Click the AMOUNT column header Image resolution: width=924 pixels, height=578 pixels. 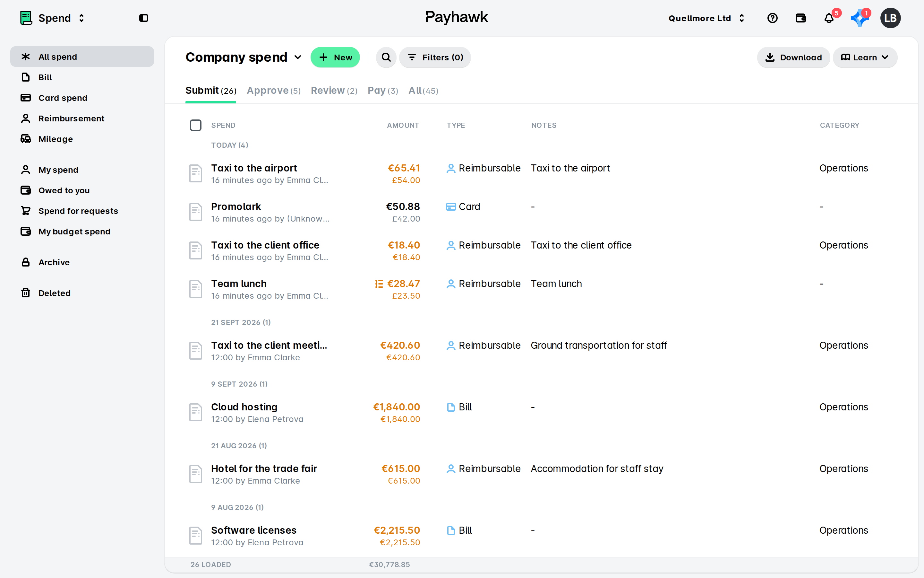[x=403, y=125]
